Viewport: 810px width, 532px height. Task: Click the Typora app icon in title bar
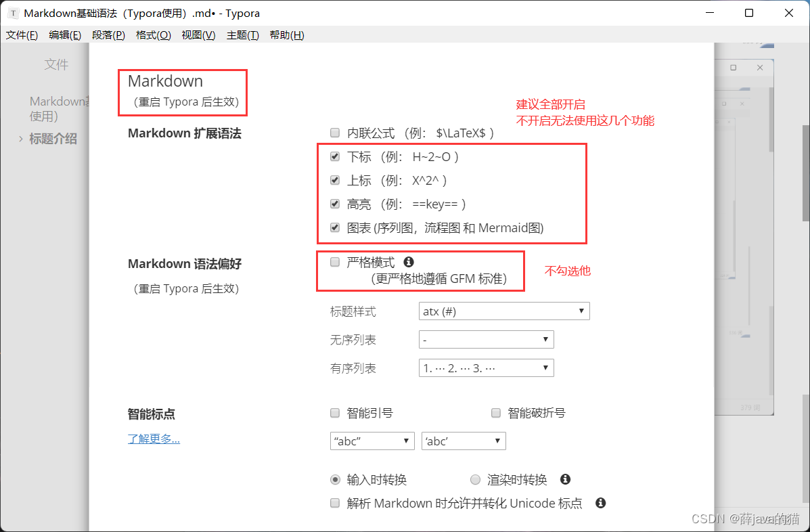click(12, 14)
